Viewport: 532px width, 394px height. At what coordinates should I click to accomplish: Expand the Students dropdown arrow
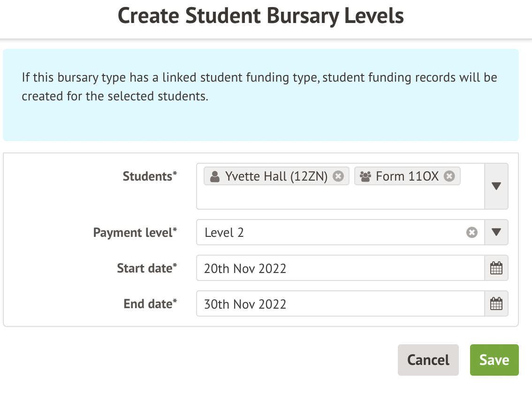point(496,186)
